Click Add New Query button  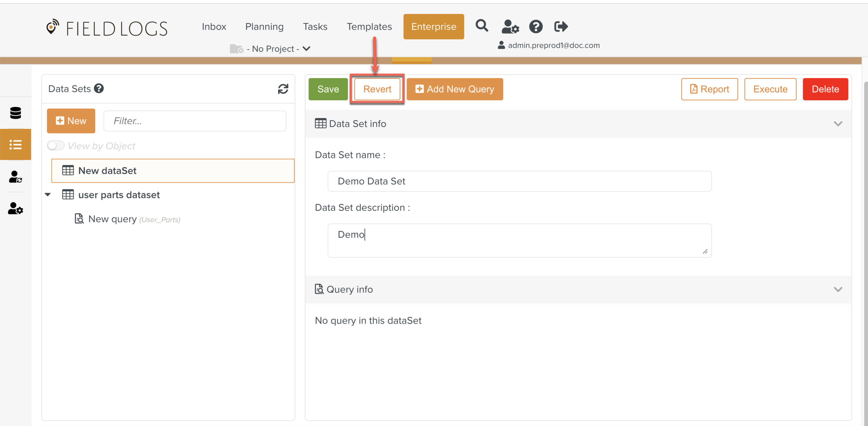[x=454, y=89]
